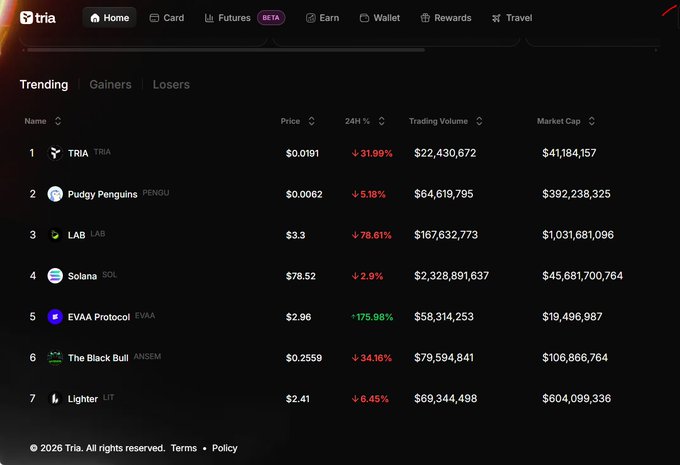This screenshot has width=680, height=465.
Task: Click the Name column header text
Action: [35, 121]
